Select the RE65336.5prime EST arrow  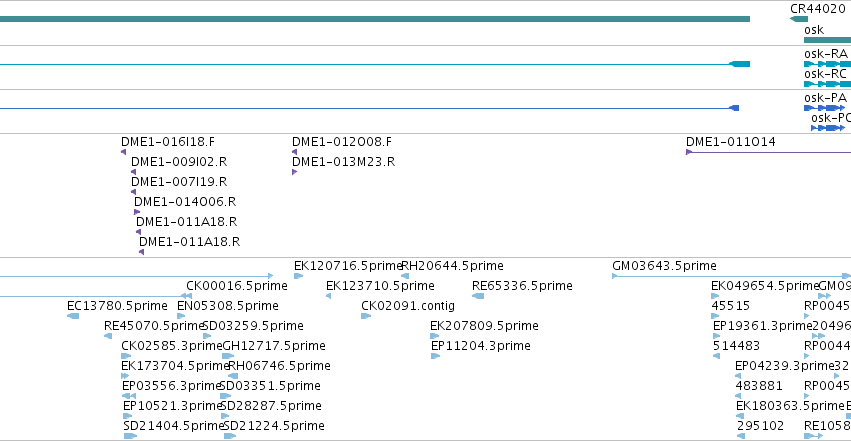[478, 296]
